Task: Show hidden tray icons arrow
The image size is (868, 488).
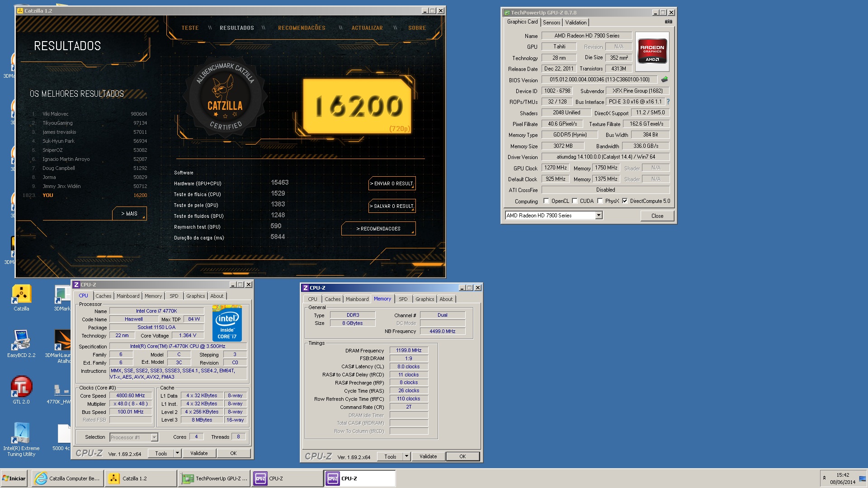Action: point(824,478)
